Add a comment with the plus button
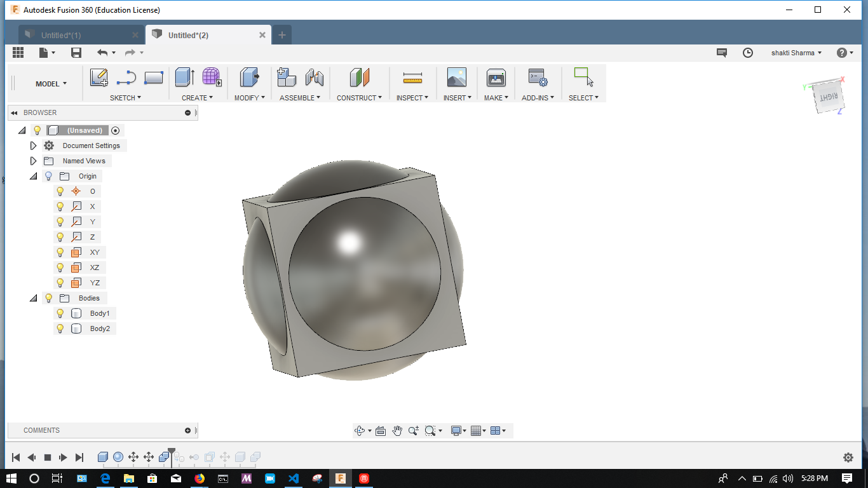This screenshot has height=488, width=868. 188,430
